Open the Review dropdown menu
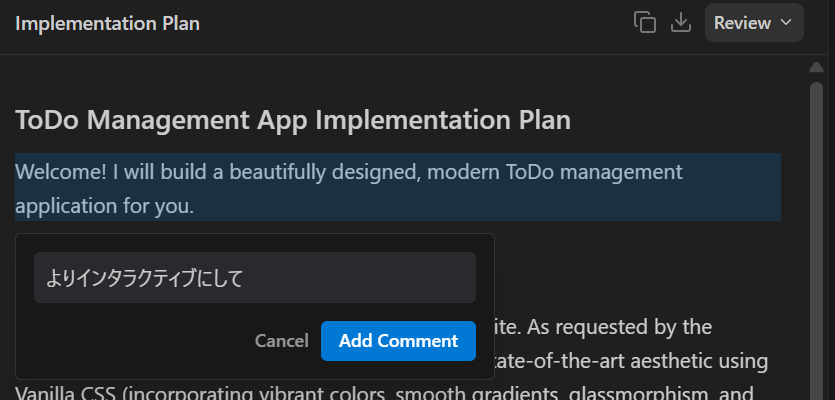 pyautogui.click(x=753, y=23)
